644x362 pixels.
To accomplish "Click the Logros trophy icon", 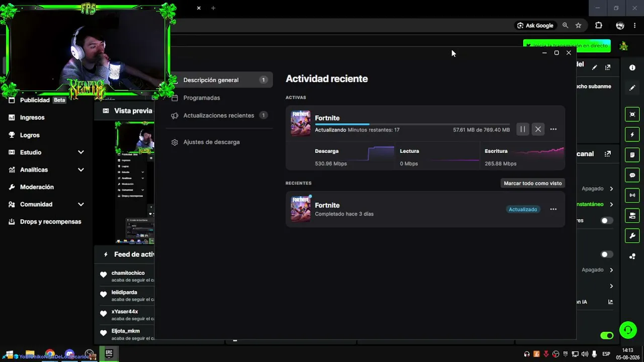I will [x=12, y=135].
